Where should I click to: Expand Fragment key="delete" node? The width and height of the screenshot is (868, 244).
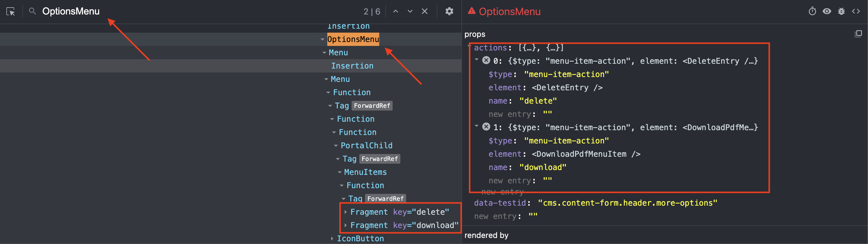coord(346,212)
